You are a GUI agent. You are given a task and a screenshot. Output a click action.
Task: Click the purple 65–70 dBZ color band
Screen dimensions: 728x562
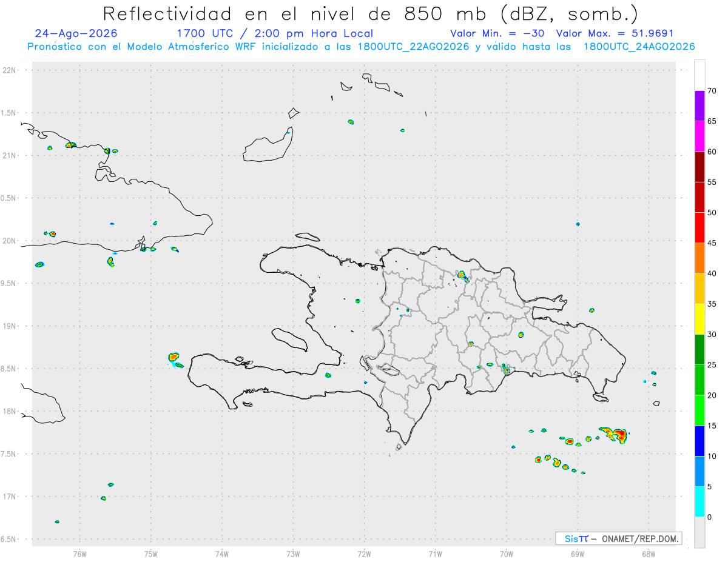(x=699, y=106)
